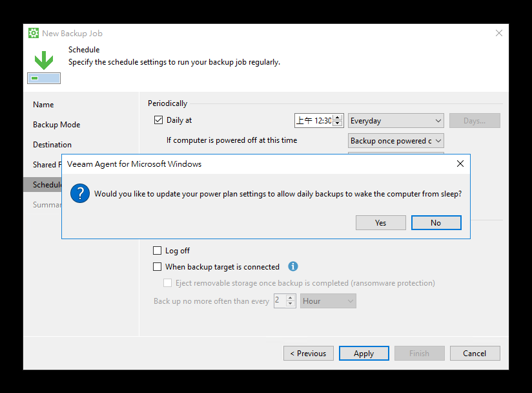Toggle Eject removable storage checkbox
This screenshot has width=532, height=393.
(168, 283)
